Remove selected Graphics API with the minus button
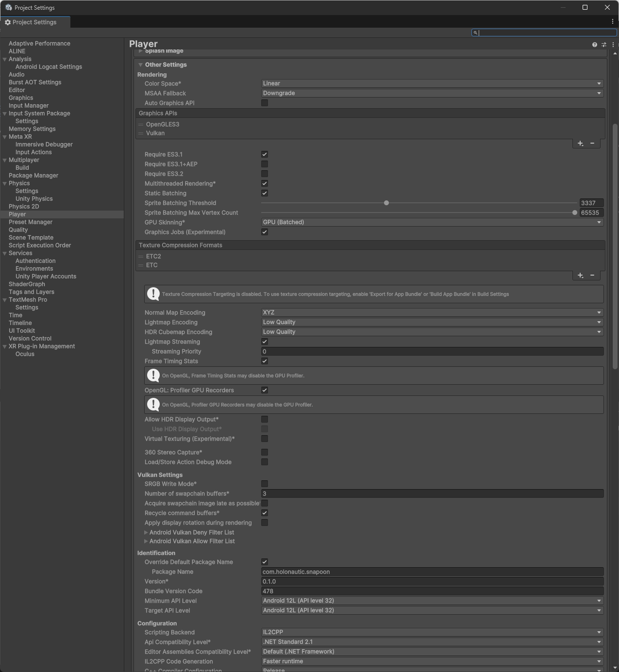This screenshot has height=672, width=619. point(592,143)
